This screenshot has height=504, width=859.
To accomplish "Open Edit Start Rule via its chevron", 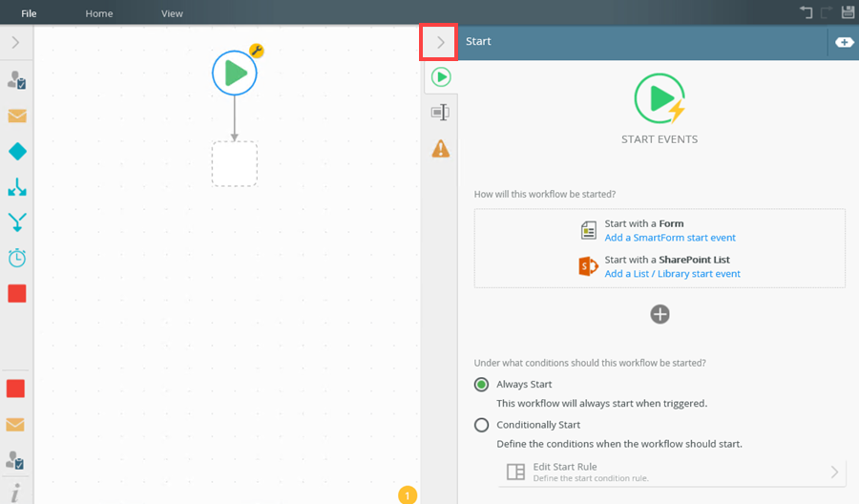I will pos(834,472).
